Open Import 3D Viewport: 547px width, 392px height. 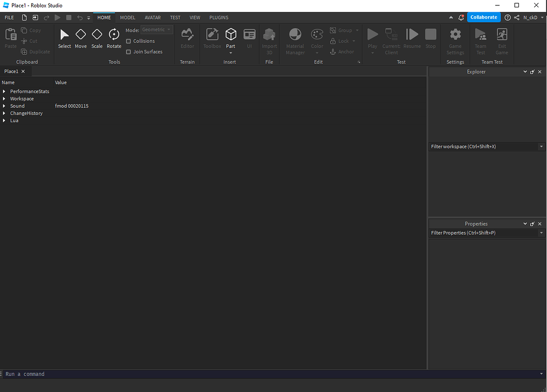coord(270,42)
